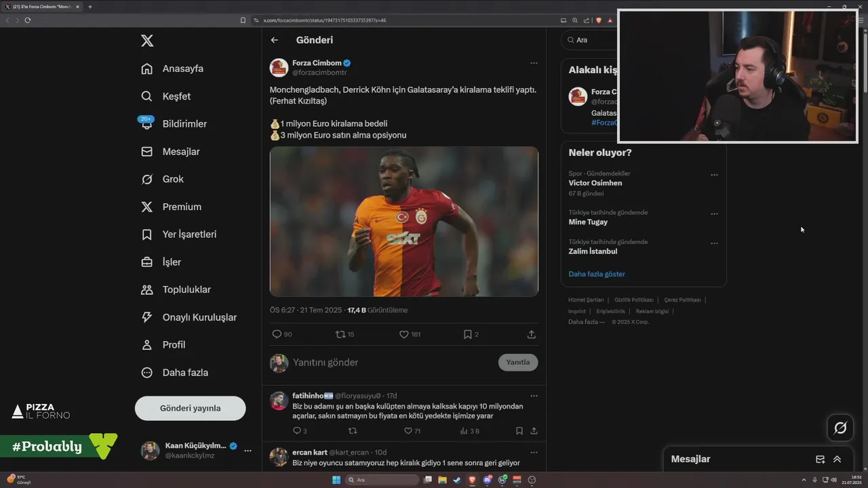
Task: Open the Windows Start menu
Action: [x=336, y=480]
